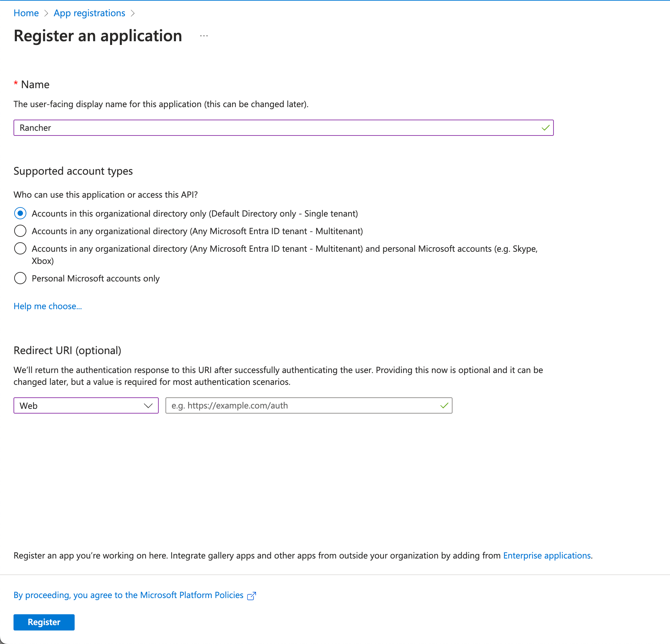Select multitenant organizational accounts option
This screenshot has width=670, height=644.
coord(20,231)
